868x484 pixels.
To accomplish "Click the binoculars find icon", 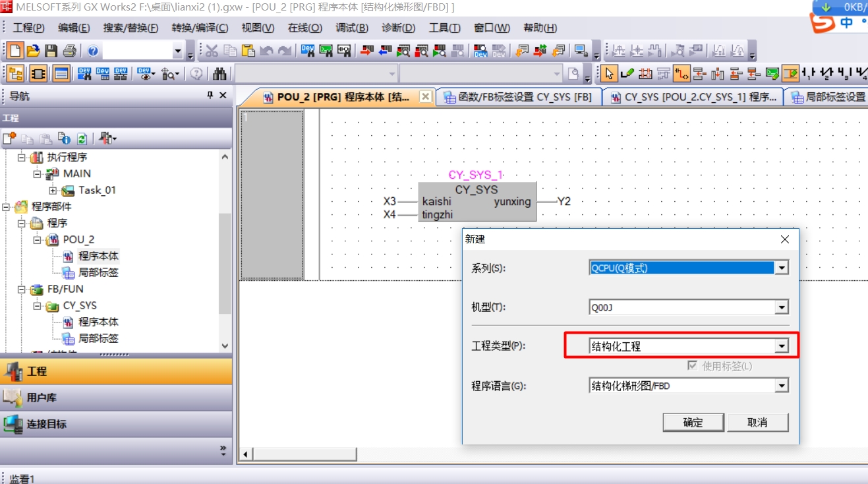I will 220,74.
